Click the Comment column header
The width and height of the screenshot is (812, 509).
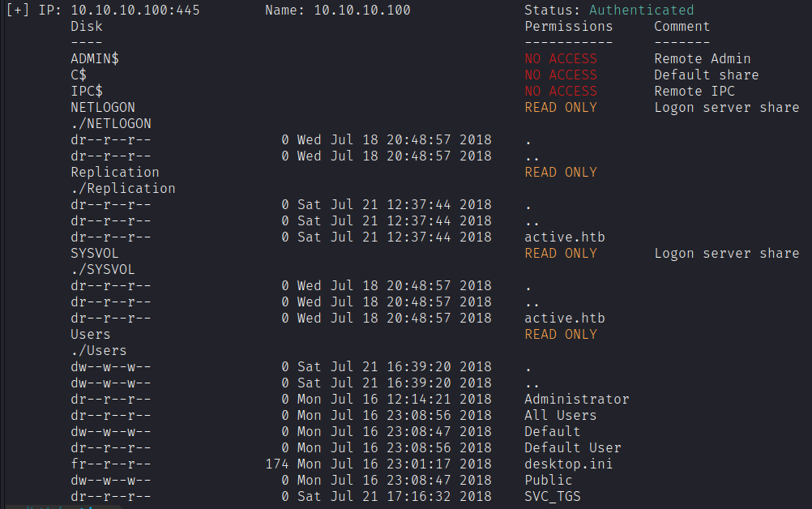click(682, 27)
